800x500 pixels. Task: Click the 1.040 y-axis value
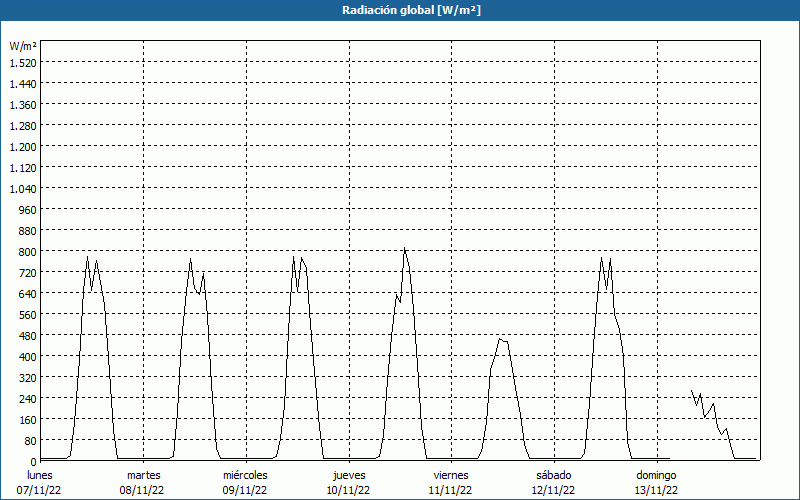point(23,189)
